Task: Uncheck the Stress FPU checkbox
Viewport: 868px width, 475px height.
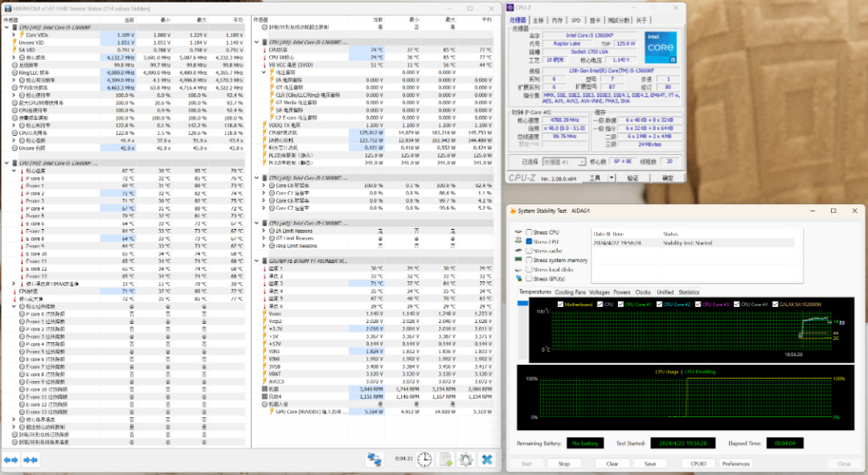Action: (528, 241)
